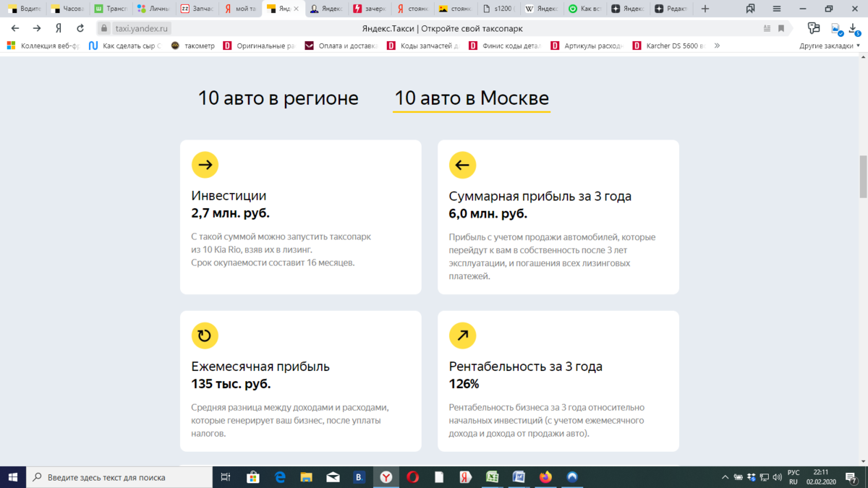The image size is (868, 488).
Task: Click the left-arrow icon on Суммарная прибыль card
Action: [462, 165]
